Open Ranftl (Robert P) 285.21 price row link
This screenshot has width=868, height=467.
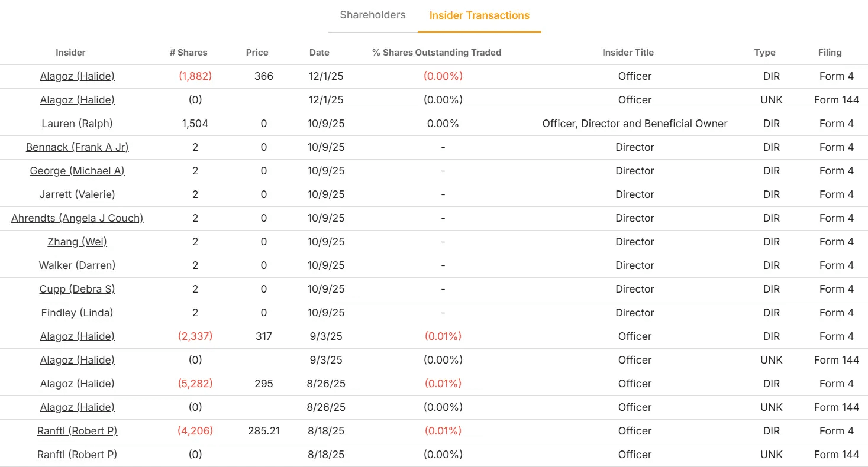tap(78, 431)
